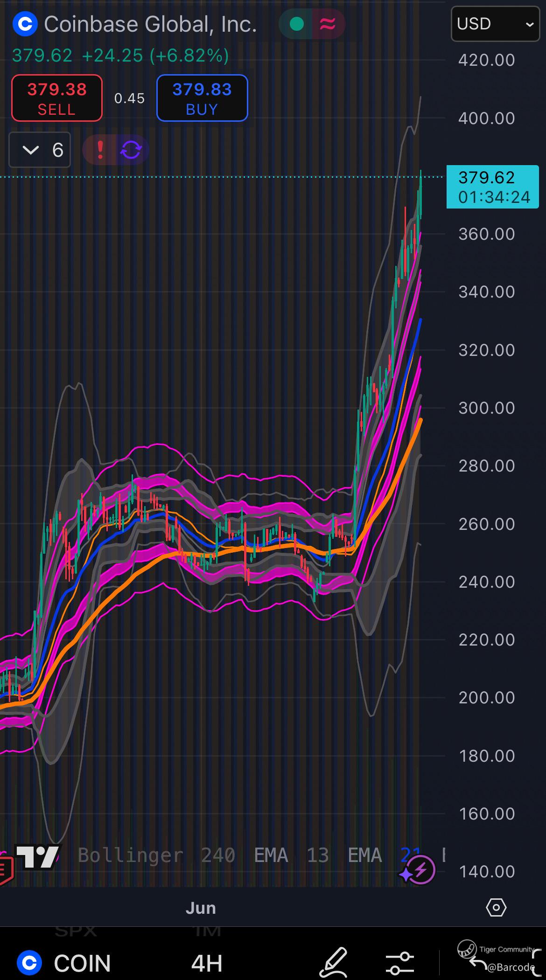Select the EMA 13 indicator label
The image size is (546, 980).
click(x=291, y=855)
